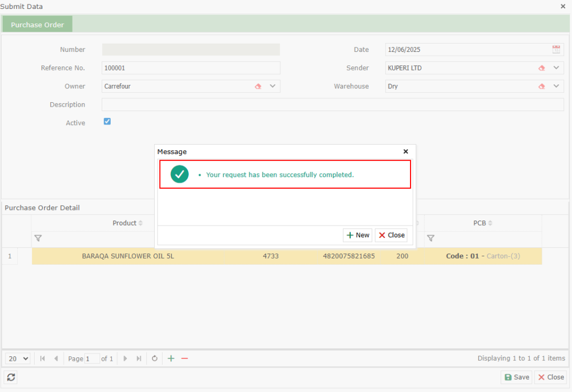Open the Date calendar picker icon
This screenshot has height=392, width=572.
pos(556,50)
